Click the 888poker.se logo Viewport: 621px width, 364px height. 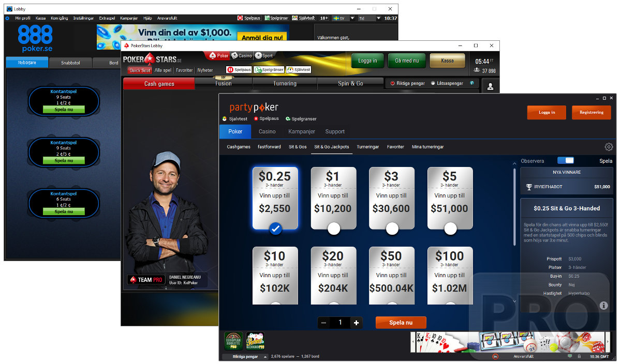click(35, 38)
